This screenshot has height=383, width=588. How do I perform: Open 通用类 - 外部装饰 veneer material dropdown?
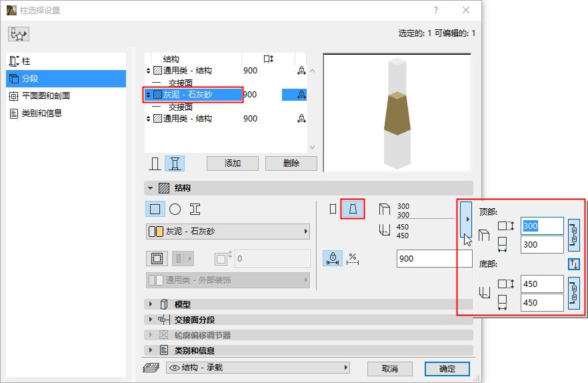[228, 280]
